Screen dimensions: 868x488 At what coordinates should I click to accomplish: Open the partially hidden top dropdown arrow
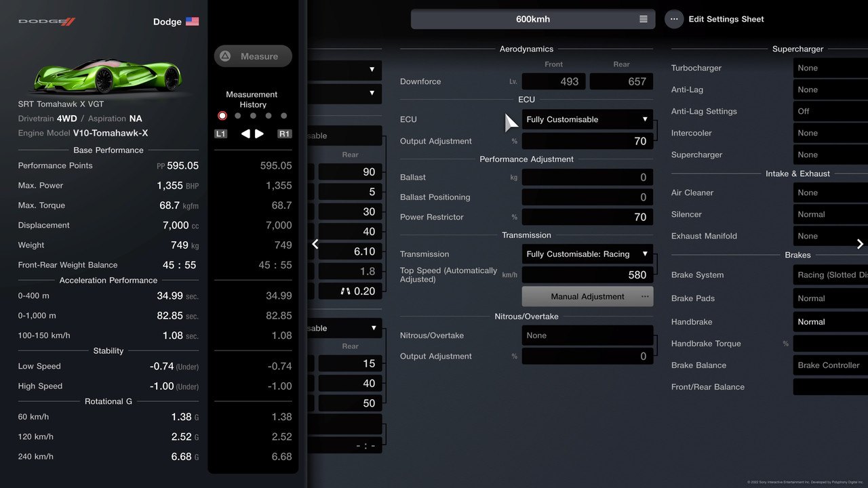pos(372,70)
